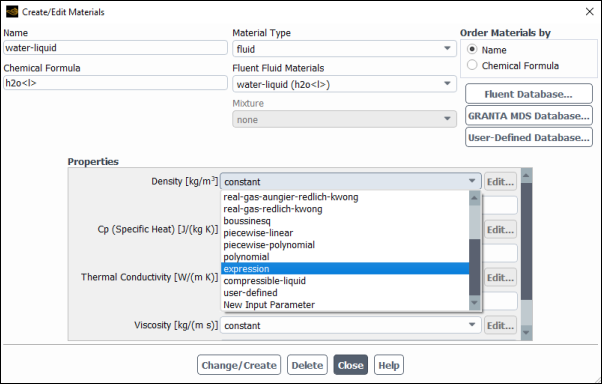Open the Fluent Database button
Image resolution: width=602 pixels, height=384 pixels.
[x=529, y=94]
